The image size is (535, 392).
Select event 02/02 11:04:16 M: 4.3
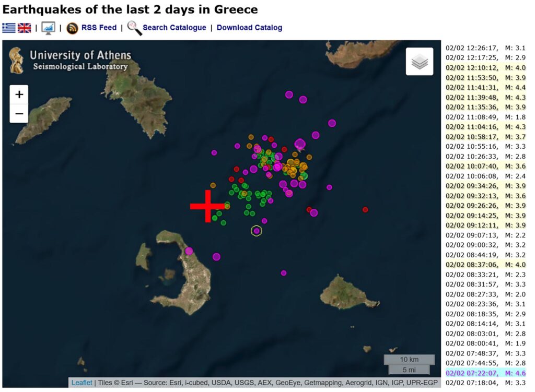pyautogui.click(x=485, y=127)
